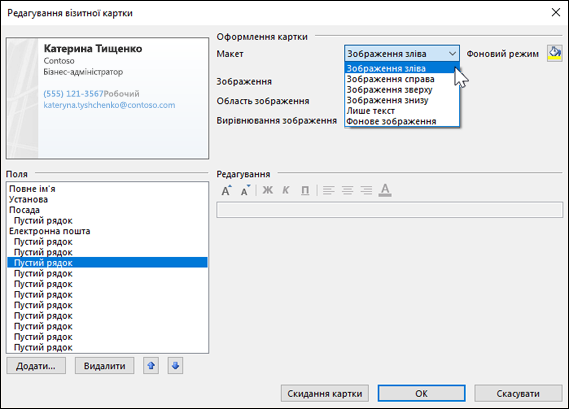Viewport: 569px width, 409px height.
Task: Select the Посада field
Action: click(107, 210)
